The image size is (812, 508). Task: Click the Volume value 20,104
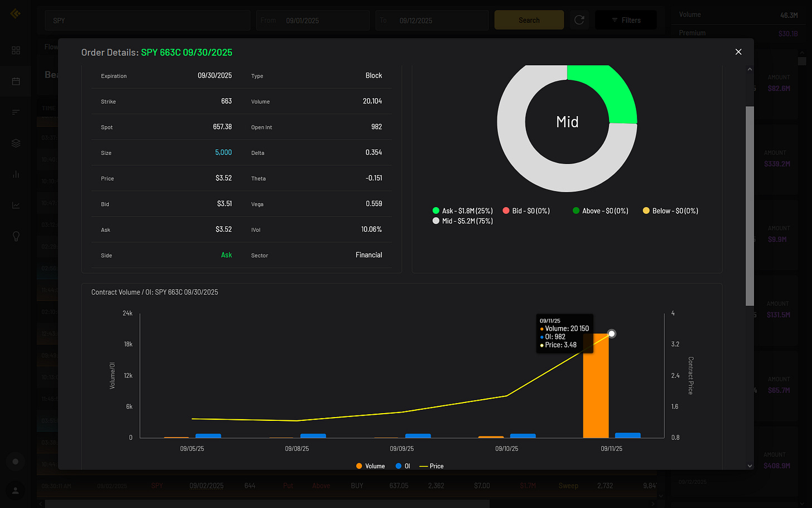coord(372,101)
